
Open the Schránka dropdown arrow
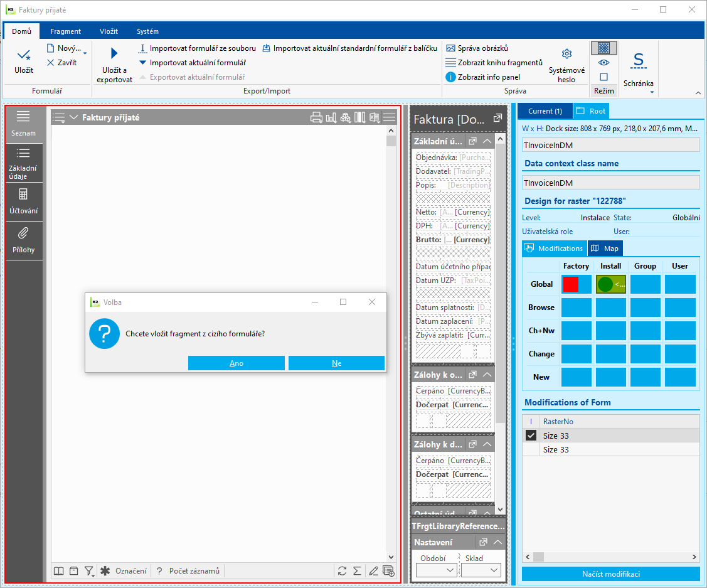tap(652, 92)
